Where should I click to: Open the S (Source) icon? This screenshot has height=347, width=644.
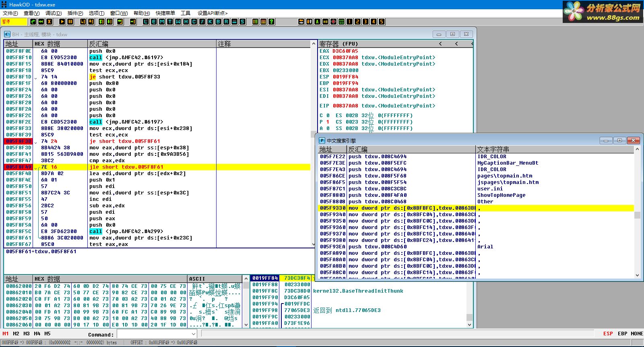click(x=242, y=22)
